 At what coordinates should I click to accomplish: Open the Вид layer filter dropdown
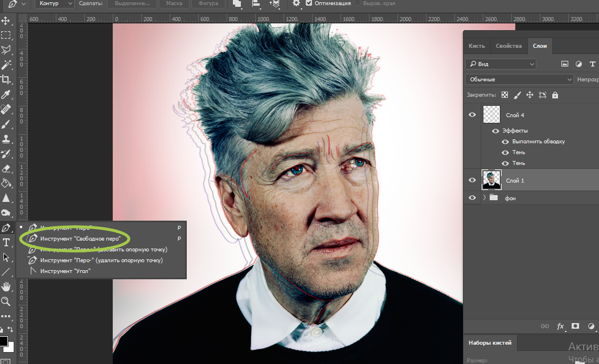tap(500, 64)
